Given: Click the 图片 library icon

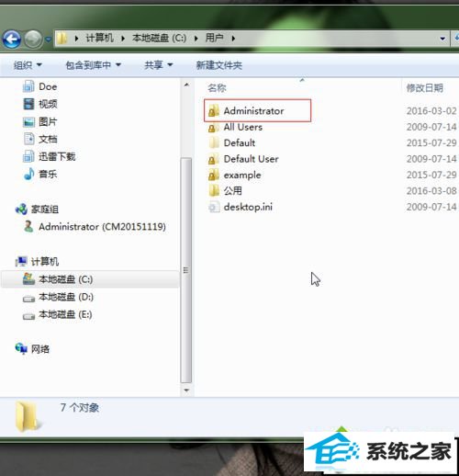Looking at the screenshot, I should click(x=28, y=121).
